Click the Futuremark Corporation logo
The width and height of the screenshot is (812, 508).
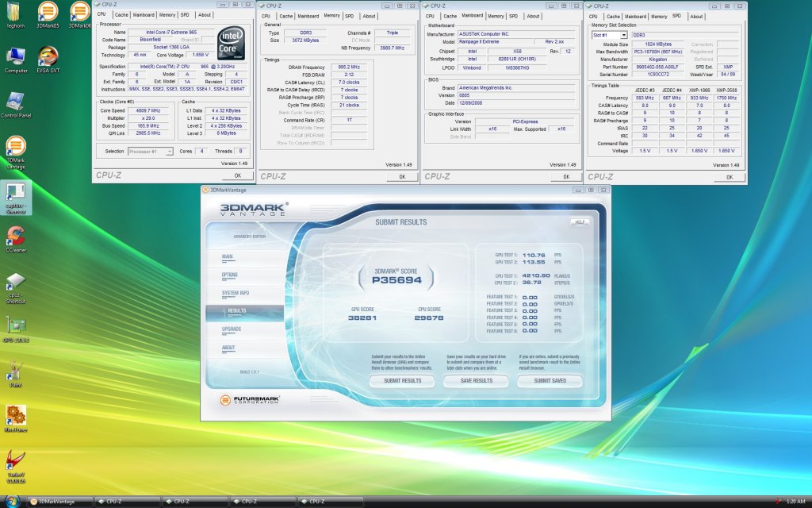250,400
